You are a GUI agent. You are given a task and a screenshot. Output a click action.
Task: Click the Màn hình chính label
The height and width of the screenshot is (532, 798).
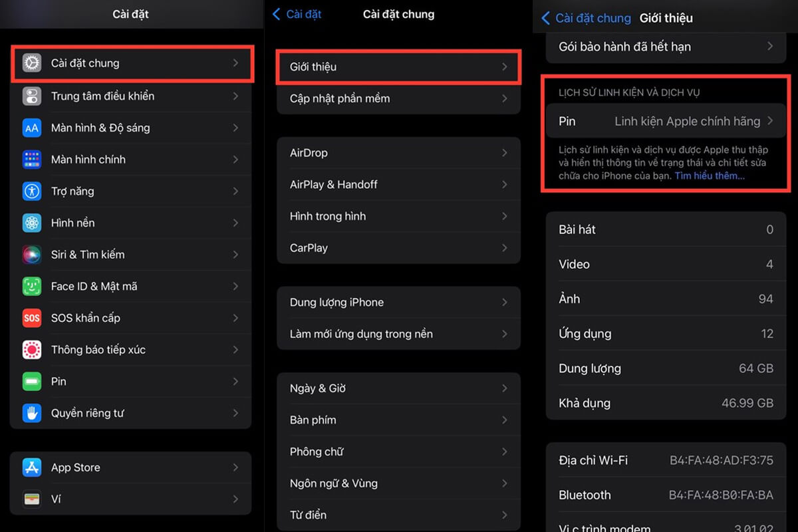[88, 160]
